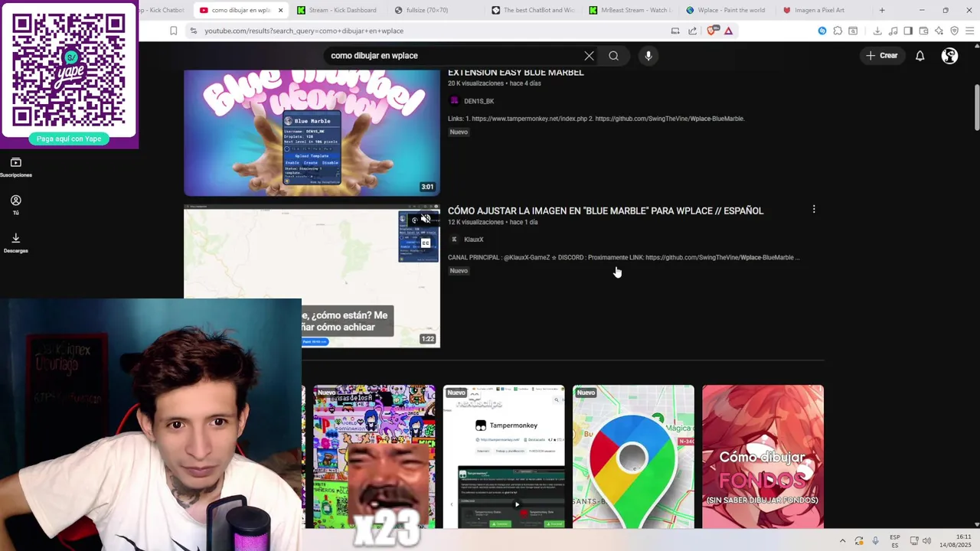Switch to the MrBeast Stream tab
This screenshot has width=980, height=551.
coord(630,10)
